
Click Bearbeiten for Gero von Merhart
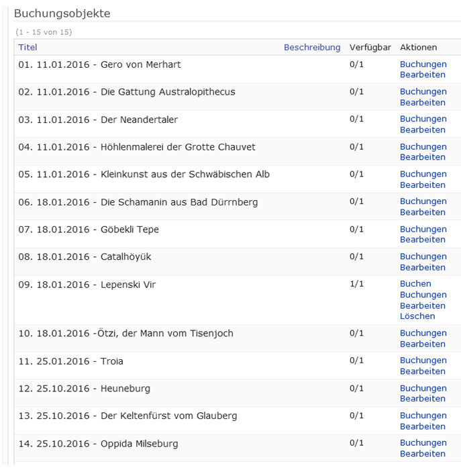pyautogui.click(x=423, y=75)
